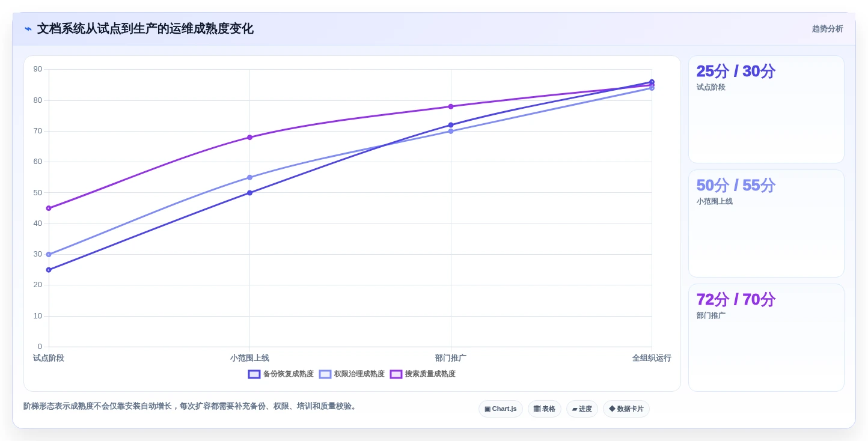This screenshot has height=441, width=868.
Task: Click 权限治理 data point at 试点阶段 (30)
Action: pyautogui.click(x=49, y=254)
